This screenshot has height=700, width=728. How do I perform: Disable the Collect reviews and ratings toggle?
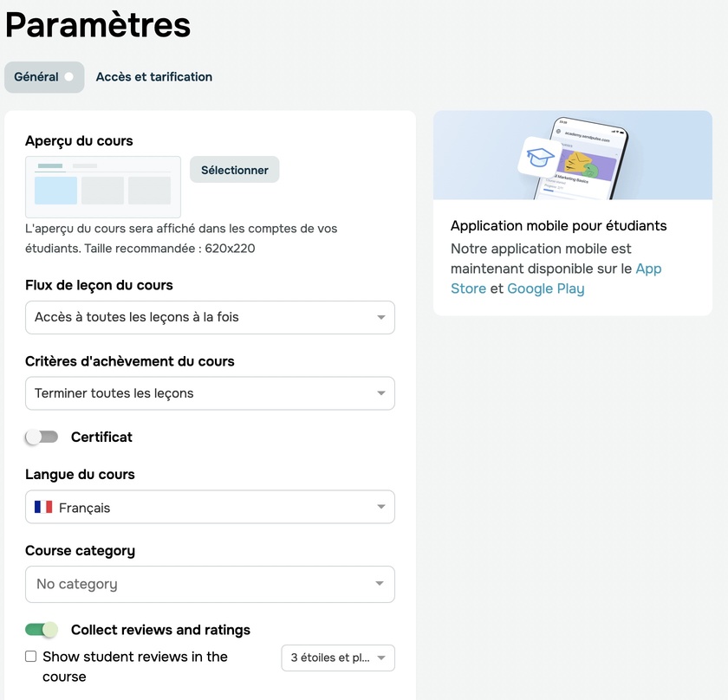pos(42,630)
